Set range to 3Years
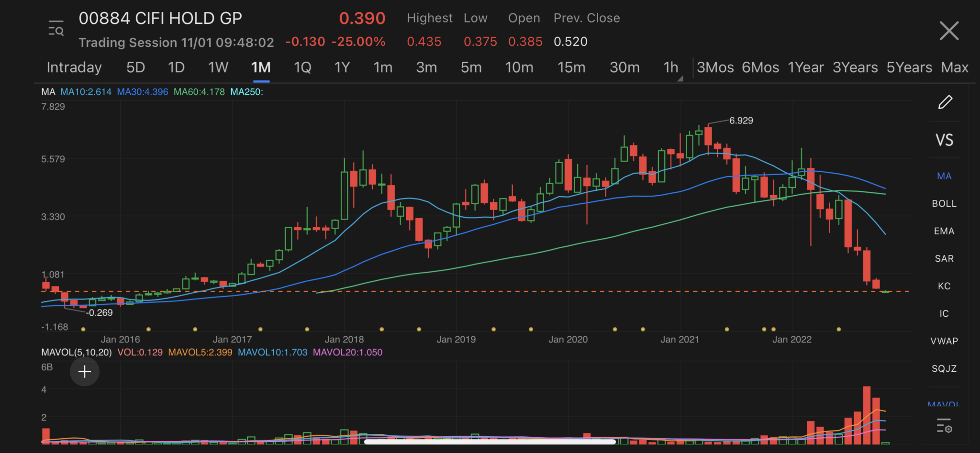Screen dimensions: 980x453 point(855,67)
